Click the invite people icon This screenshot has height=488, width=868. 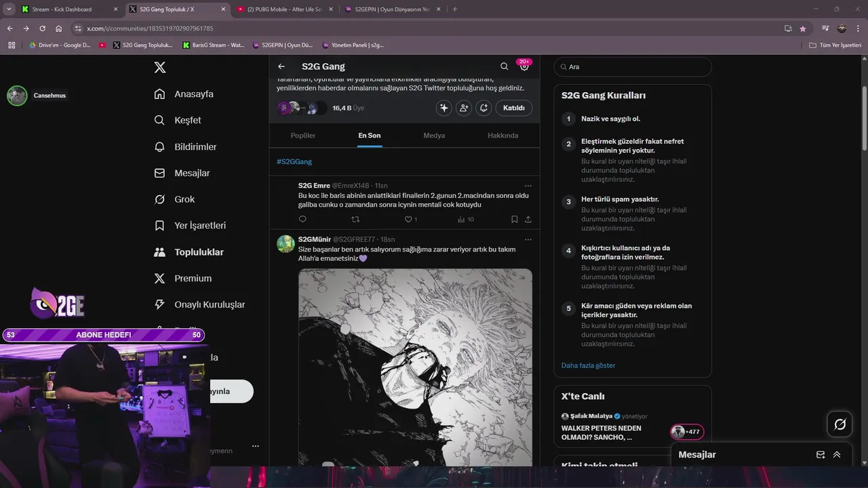click(464, 108)
